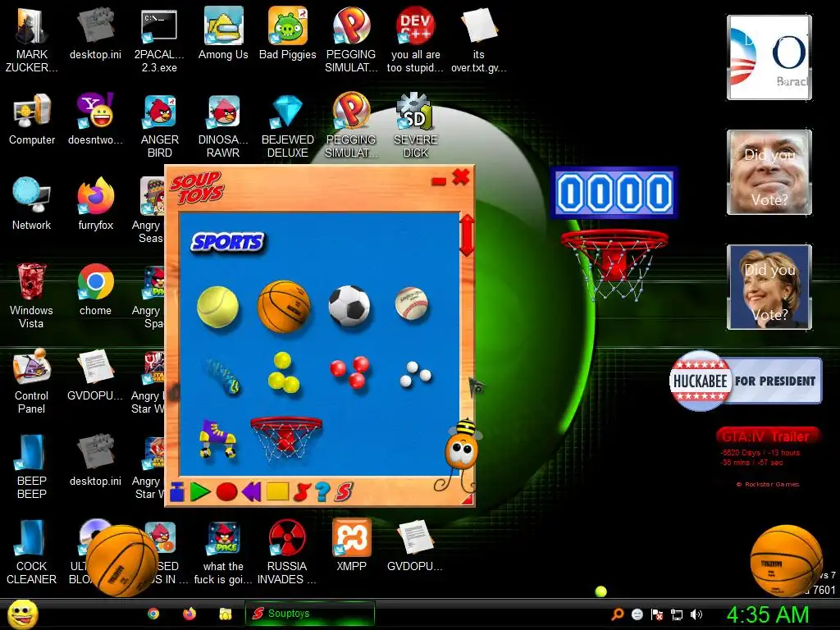This screenshot has height=630, width=840.
Task: Click the 4:35 AM clock
Action: [x=767, y=614]
